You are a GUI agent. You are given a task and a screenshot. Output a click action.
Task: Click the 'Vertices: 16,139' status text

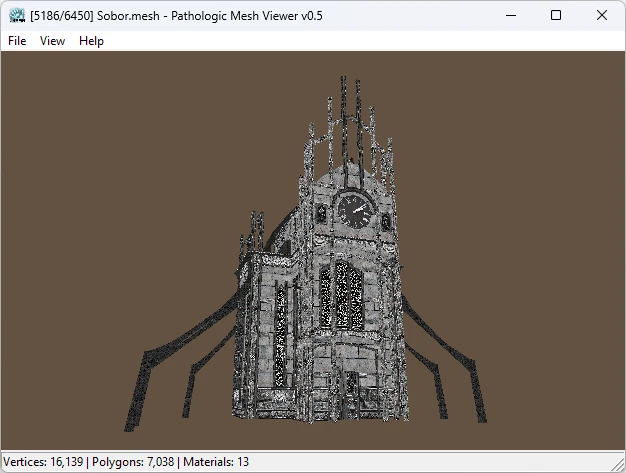[x=43, y=462]
